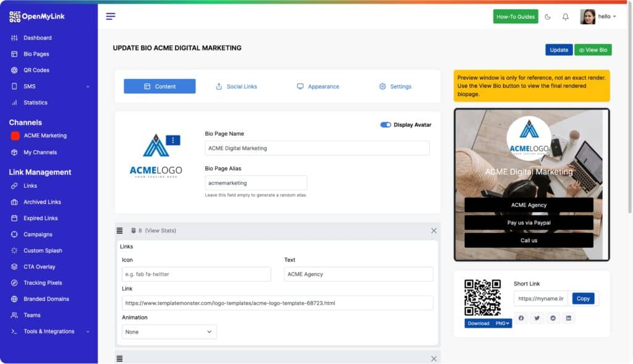Expand the hello user menu
Image resolution: width=633 pixels, height=364 pixels.
(607, 17)
